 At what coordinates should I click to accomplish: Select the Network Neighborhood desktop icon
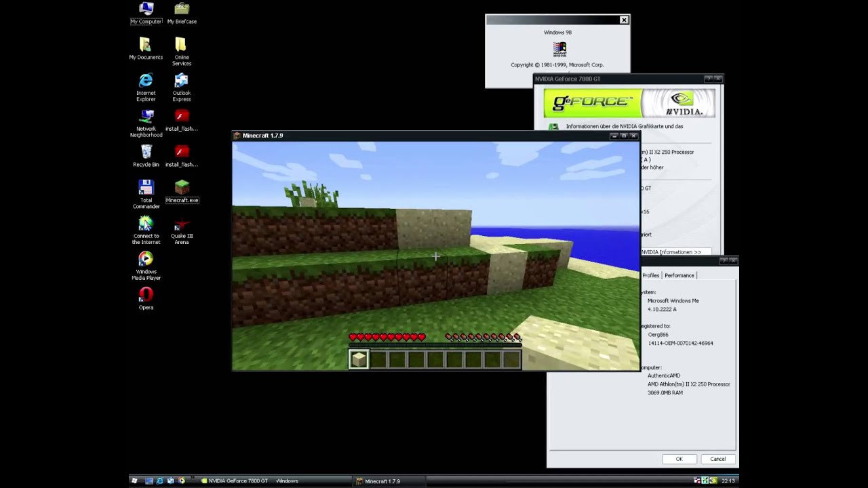tap(146, 123)
